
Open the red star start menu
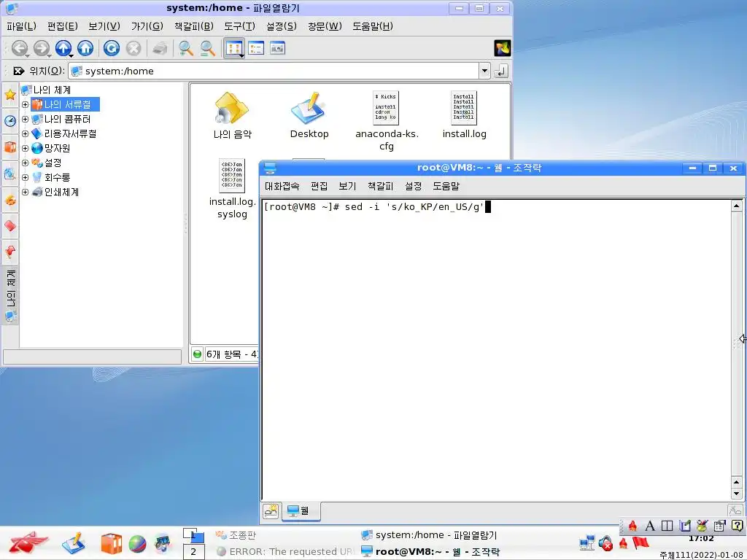(28, 543)
